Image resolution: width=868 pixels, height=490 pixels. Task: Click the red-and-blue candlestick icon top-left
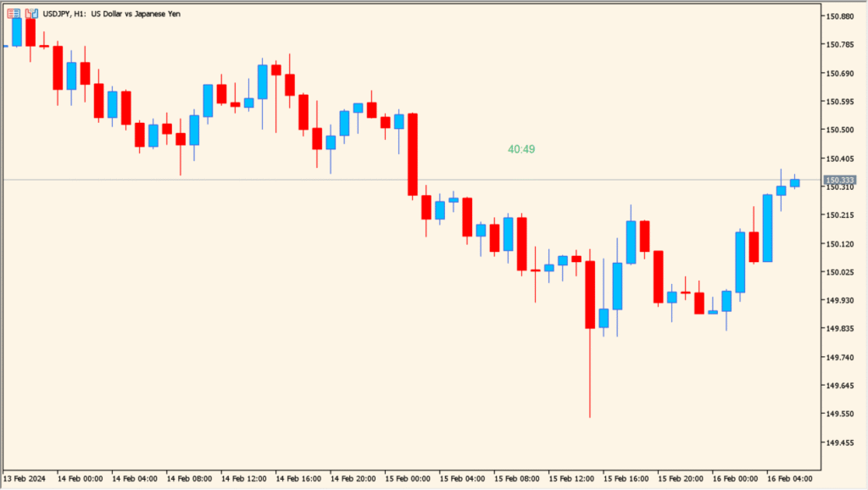point(31,14)
